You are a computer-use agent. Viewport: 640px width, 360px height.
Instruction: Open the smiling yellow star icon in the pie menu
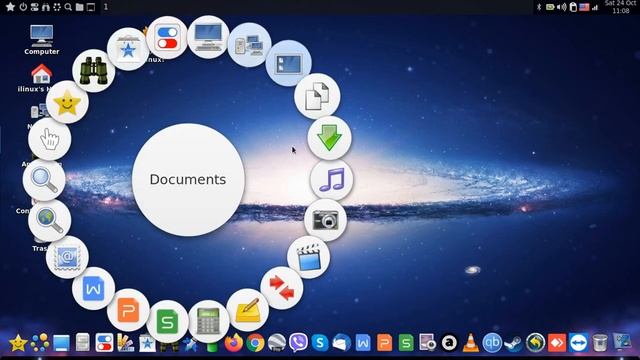tap(67, 102)
